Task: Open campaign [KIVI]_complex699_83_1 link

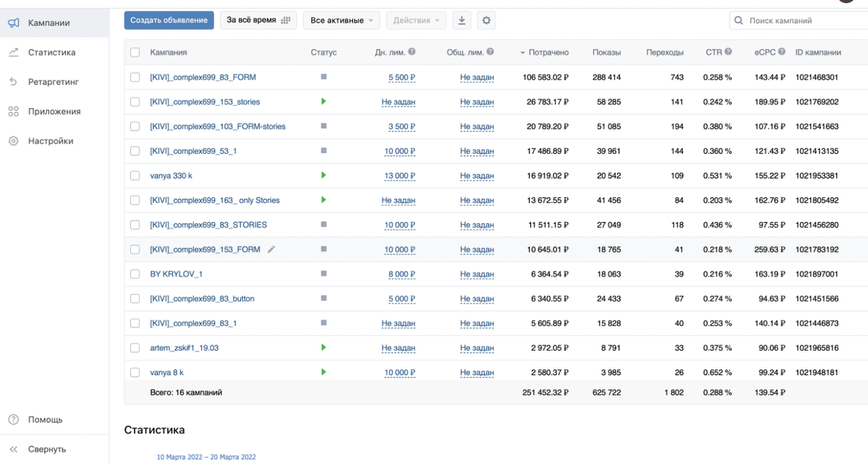Action: 193,323
